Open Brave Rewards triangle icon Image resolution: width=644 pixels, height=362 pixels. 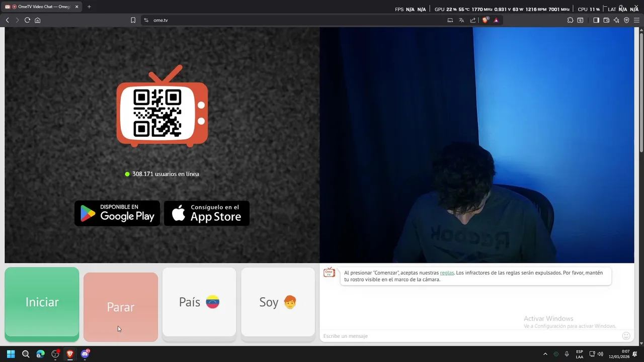click(x=496, y=20)
